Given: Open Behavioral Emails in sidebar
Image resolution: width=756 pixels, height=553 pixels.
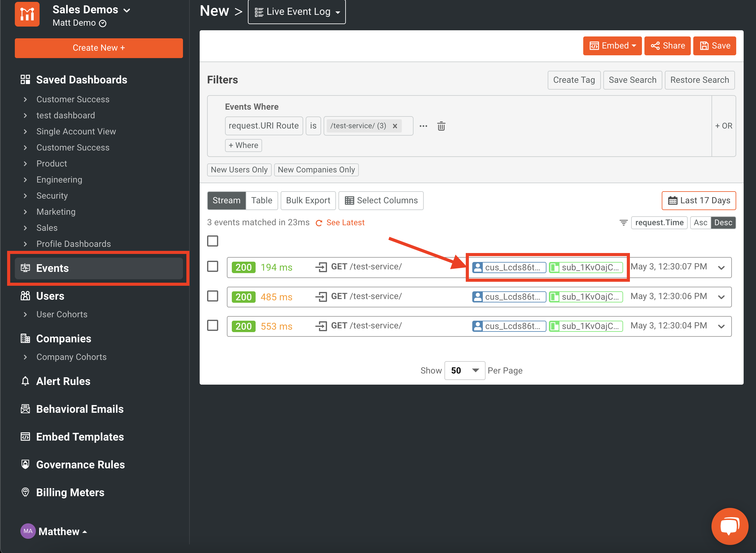Looking at the screenshot, I should 80,409.
